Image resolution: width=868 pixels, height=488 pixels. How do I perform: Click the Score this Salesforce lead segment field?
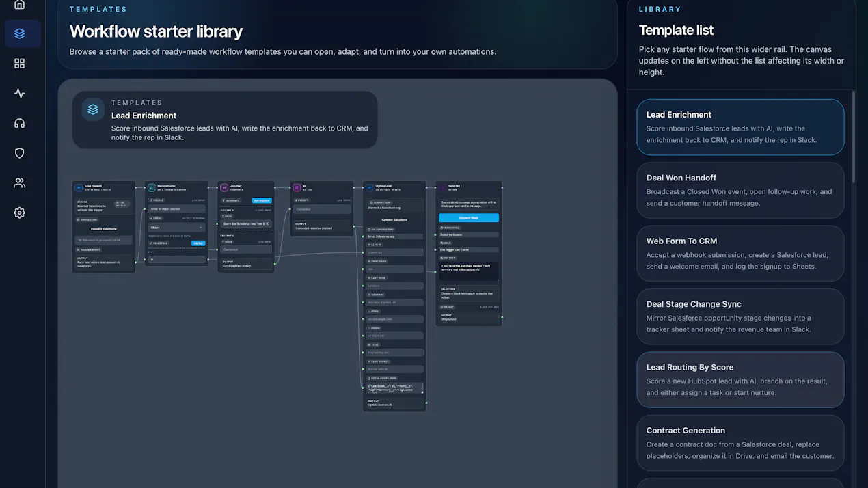pos(245,223)
